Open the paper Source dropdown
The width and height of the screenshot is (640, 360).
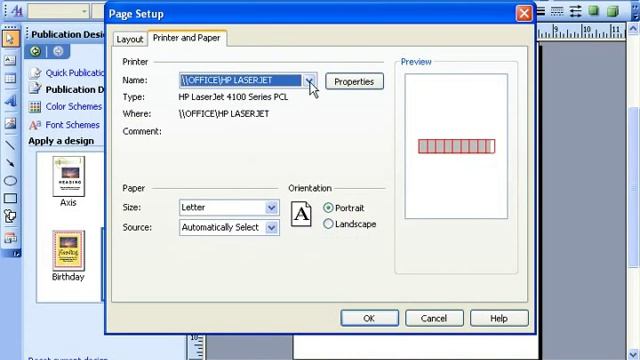(271, 227)
